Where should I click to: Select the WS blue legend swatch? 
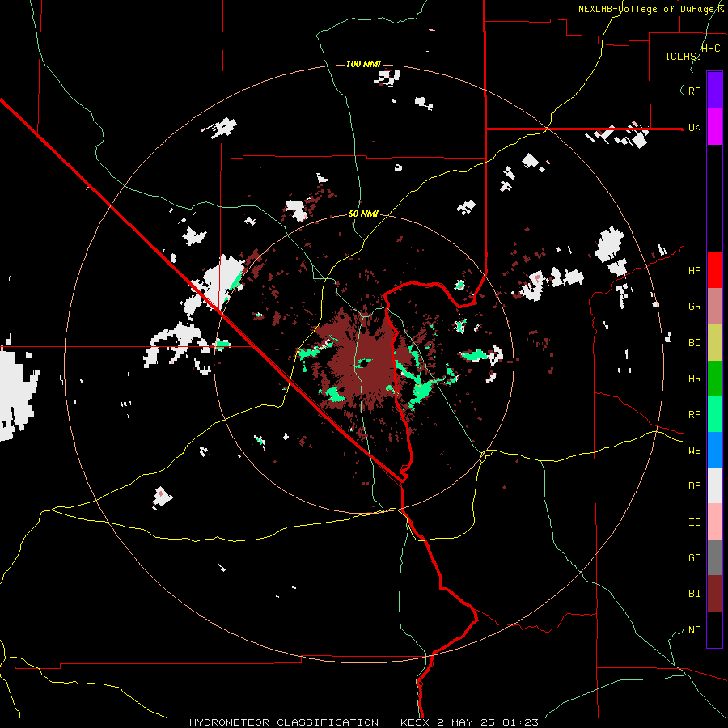(714, 450)
